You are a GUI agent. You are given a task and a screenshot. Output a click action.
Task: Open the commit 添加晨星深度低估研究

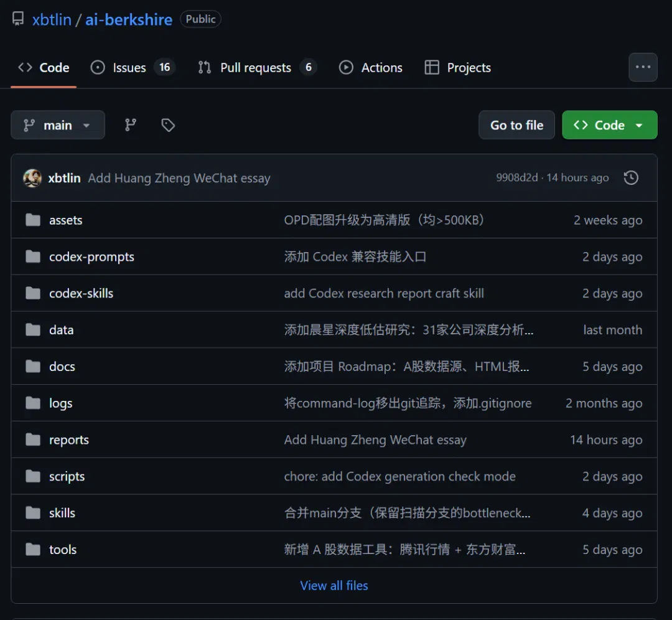[408, 330]
